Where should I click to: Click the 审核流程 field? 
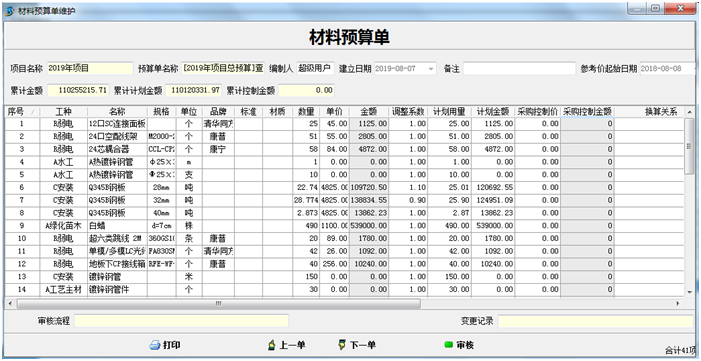pyautogui.click(x=181, y=321)
